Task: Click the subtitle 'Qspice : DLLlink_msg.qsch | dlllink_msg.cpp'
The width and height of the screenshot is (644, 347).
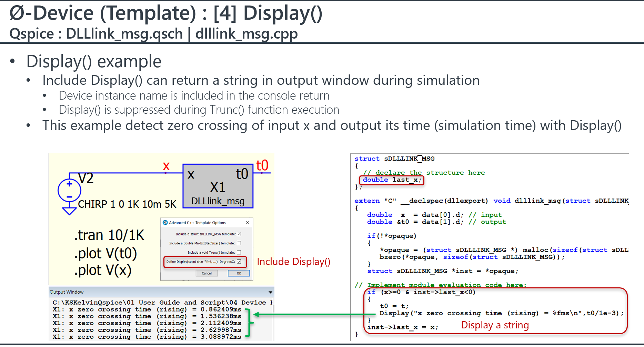Action: 153,34
